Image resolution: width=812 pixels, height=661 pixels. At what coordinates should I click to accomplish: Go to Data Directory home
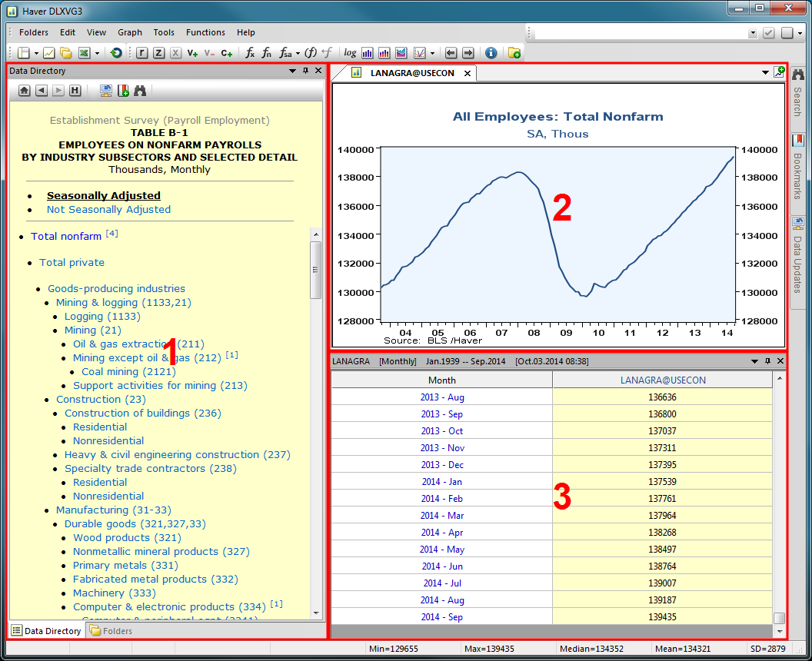25,91
